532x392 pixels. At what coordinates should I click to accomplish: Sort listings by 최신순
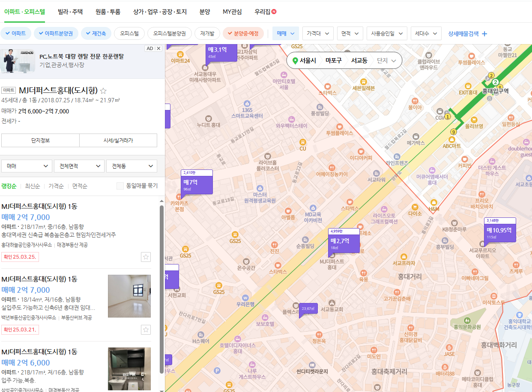33,186
